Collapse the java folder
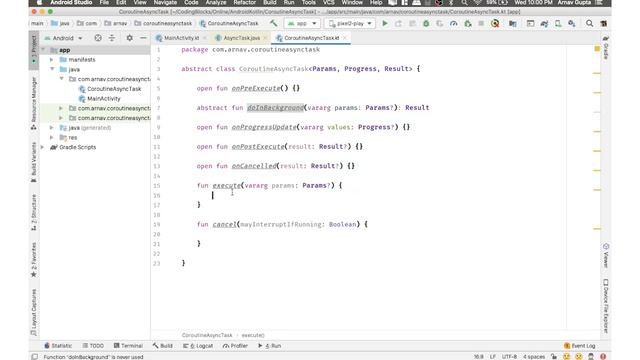640x360 pixels. (x=52, y=69)
